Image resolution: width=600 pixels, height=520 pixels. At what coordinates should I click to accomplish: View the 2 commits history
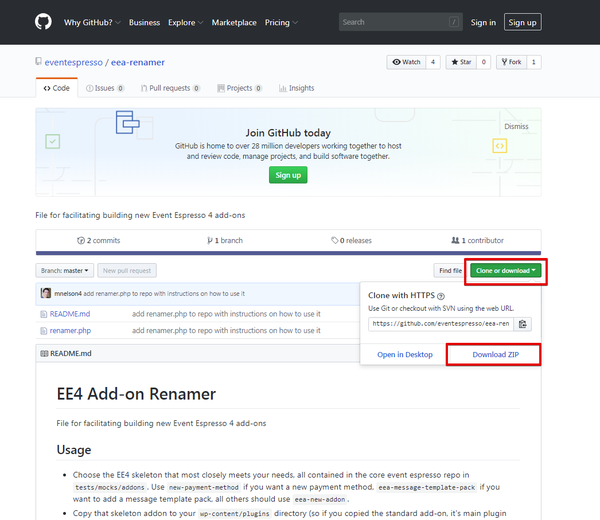pos(99,240)
